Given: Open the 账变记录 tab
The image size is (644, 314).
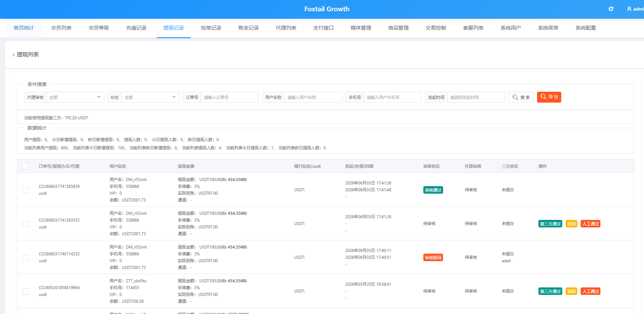Looking at the screenshot, I should pyautogui.click(x=249, y=28).
